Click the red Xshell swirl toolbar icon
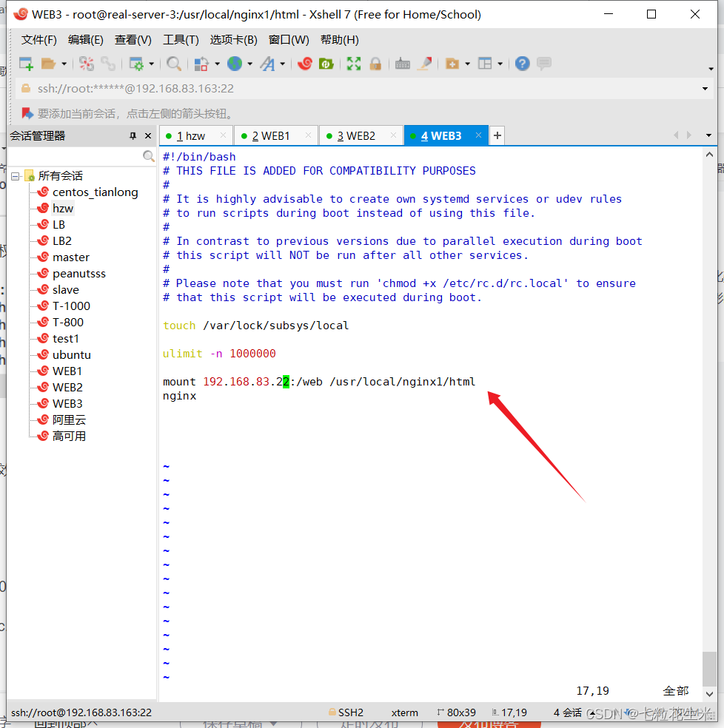This screenshot has height=728, width=724. [x=305, y=64]
